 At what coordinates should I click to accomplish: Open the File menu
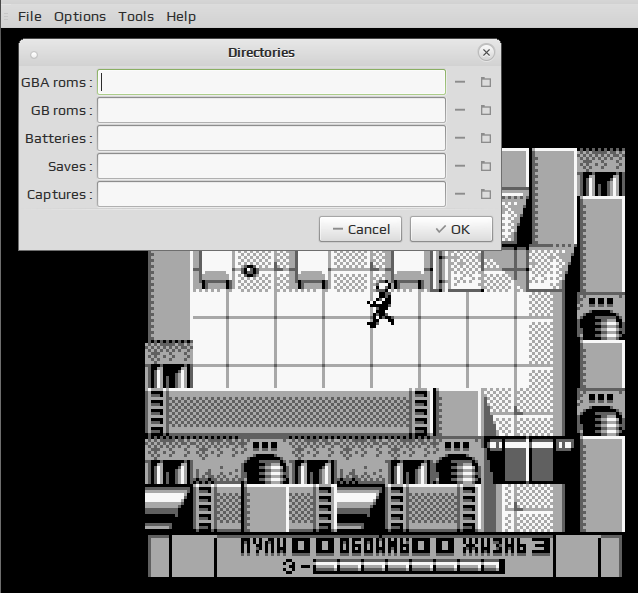click(30, 17)
